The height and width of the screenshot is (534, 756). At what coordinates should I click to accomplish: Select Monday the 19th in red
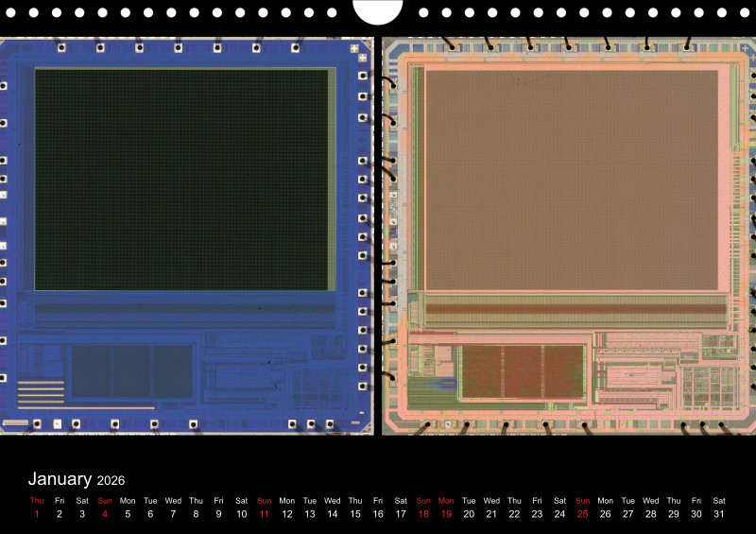pos(446,514)
